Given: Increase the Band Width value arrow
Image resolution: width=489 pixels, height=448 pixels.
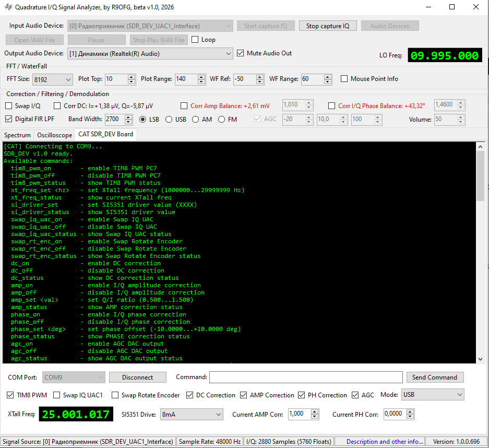Looking at the screenshot, I should point(130,116).
